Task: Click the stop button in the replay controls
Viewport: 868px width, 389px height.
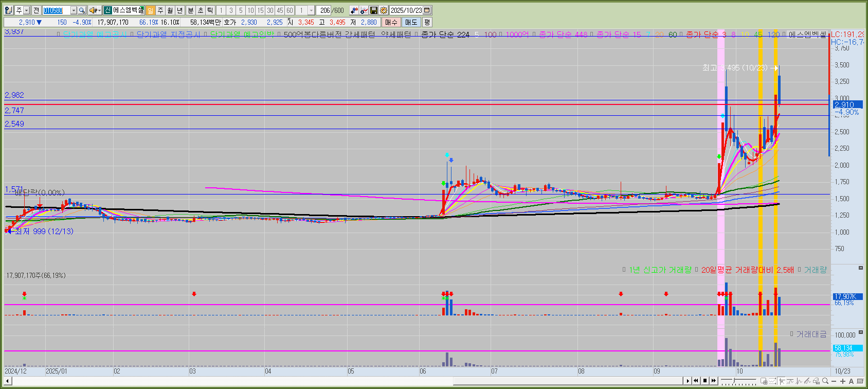Action: pyautogui.click(x=705, y=381)
